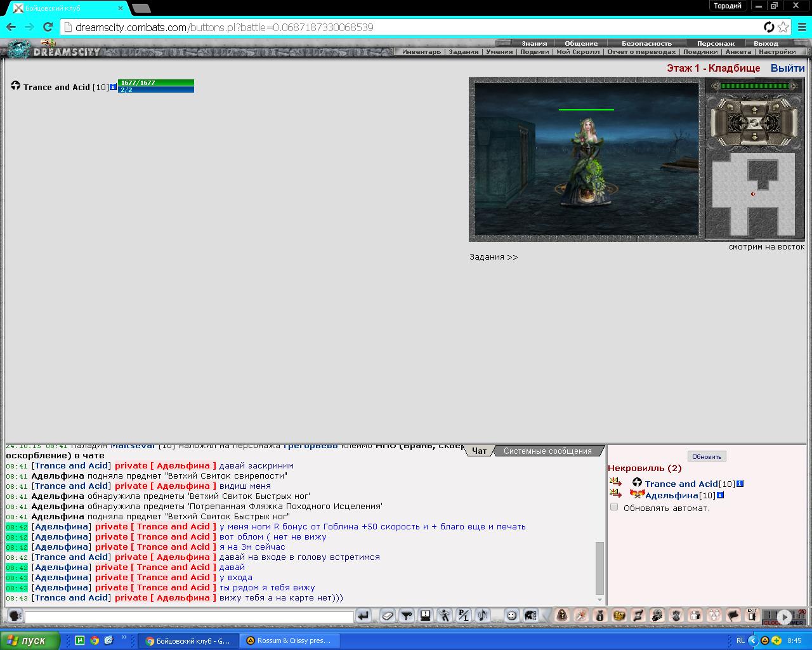Click the Выход menu item
Viewport: 812px width, 650px height.
[x=766, y=43]
